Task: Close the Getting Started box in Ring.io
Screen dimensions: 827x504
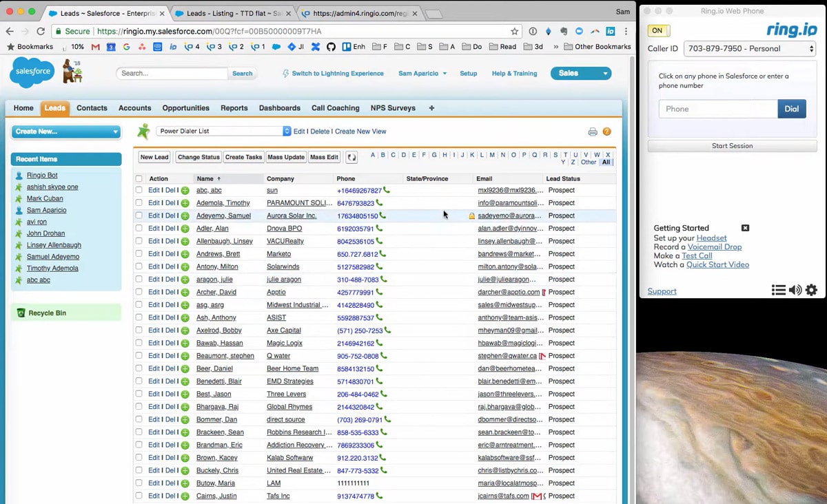Action: (x=745, y=228)
